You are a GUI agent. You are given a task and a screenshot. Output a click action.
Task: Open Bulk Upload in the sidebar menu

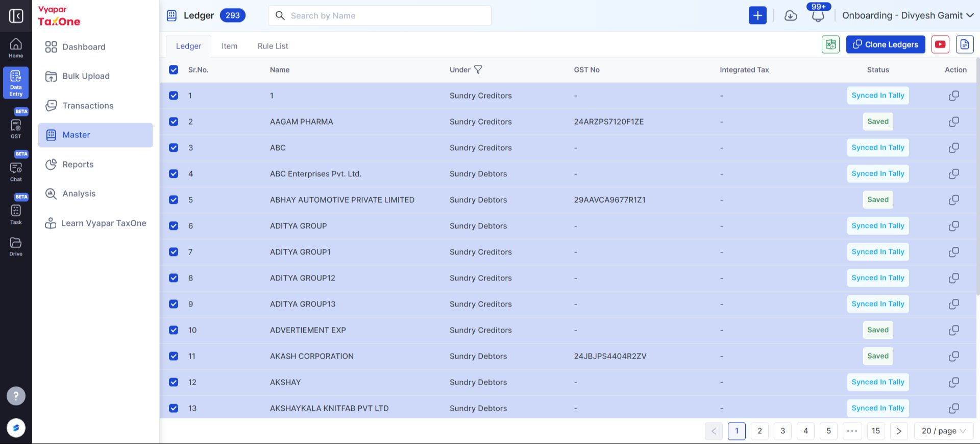pyautogui.click(x=95, y=76)
